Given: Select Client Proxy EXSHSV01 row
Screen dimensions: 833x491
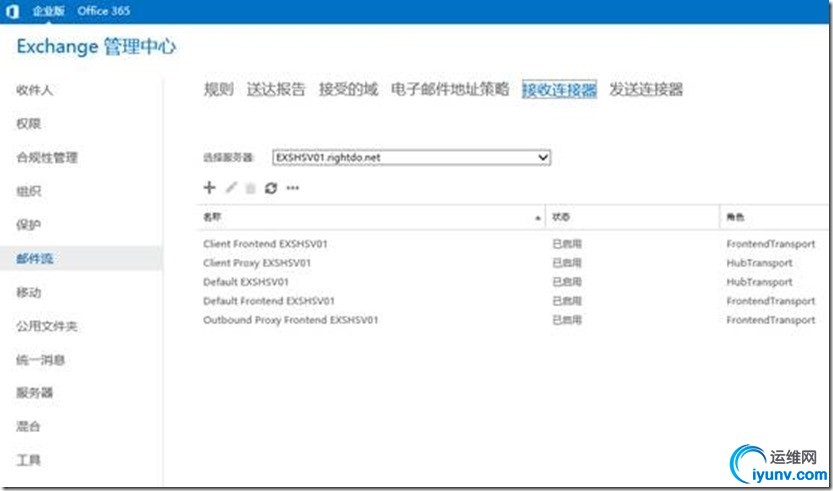Looking at the screenshot, I should (x=513, y=263).
